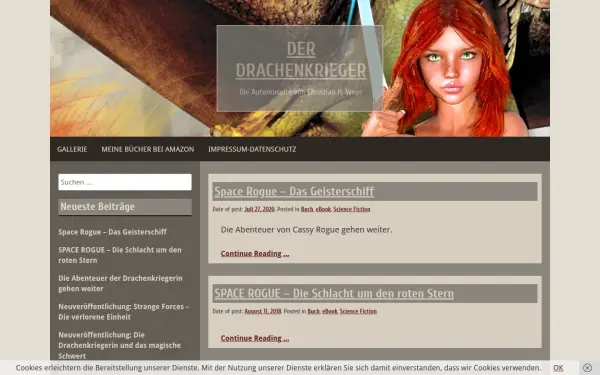This screenshot has width=600, height=375.
Task: Click the Juli 27, 2020 post date
Action: 259,209
